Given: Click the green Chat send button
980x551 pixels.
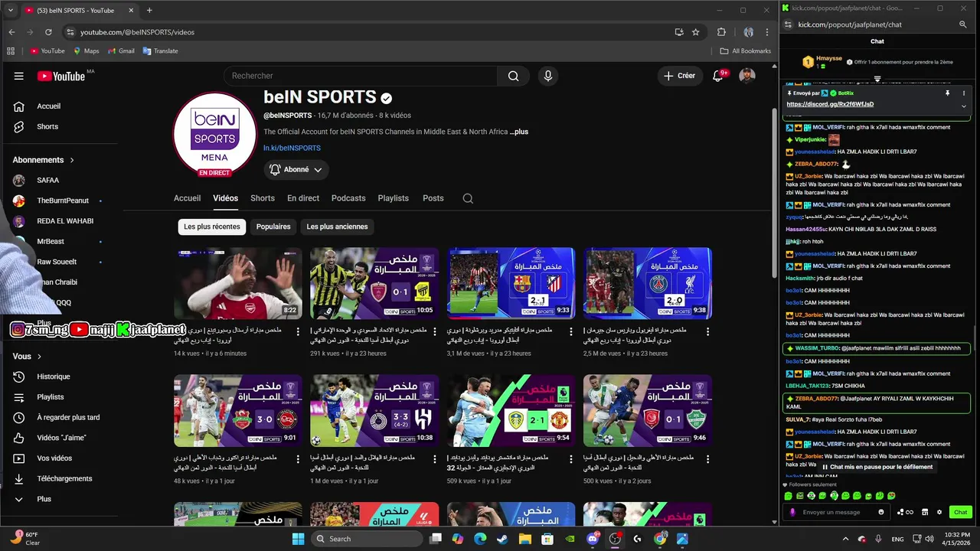Looking at the screenshot, I should 960,512.
